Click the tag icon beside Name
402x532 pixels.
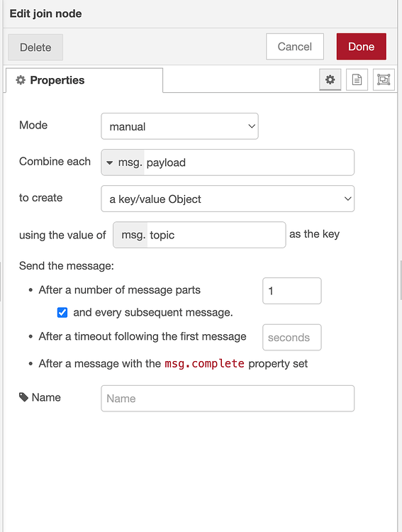23,397
